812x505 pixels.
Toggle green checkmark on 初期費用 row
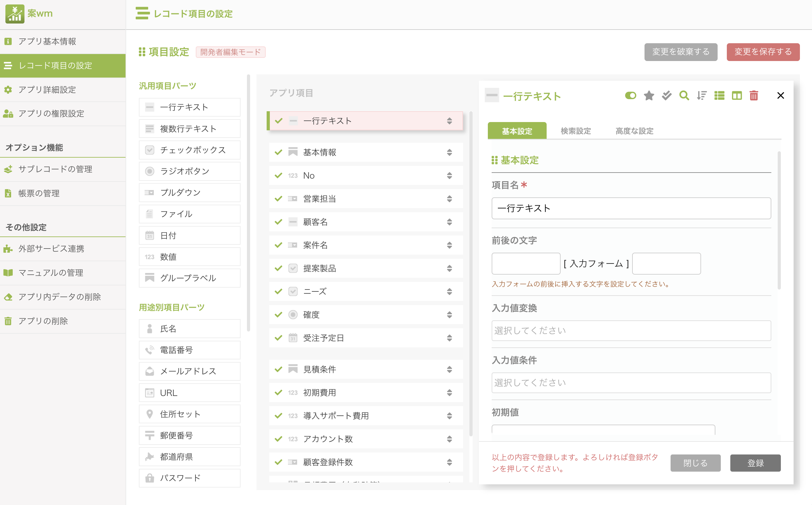click(278, 393)
